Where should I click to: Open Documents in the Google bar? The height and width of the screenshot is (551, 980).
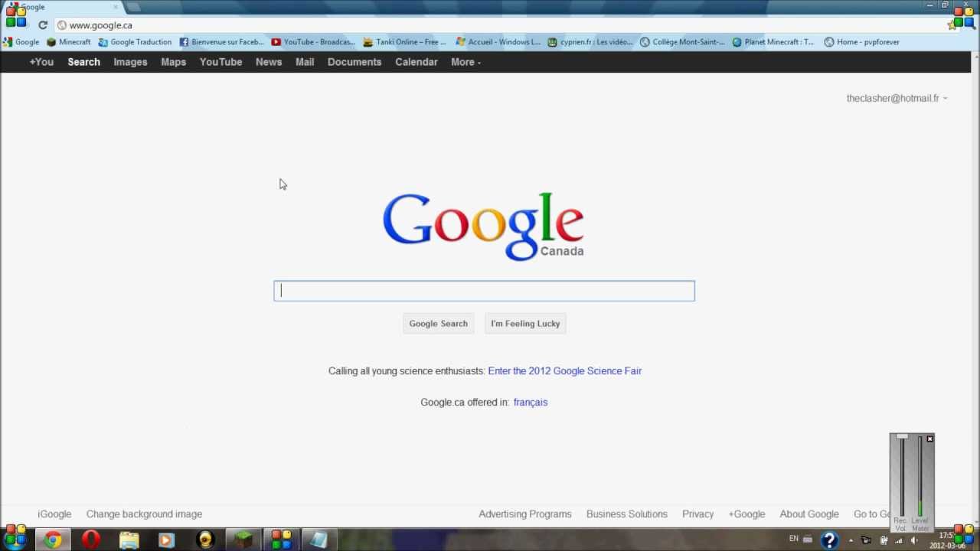pyautogui.click(x=354, y=62)
